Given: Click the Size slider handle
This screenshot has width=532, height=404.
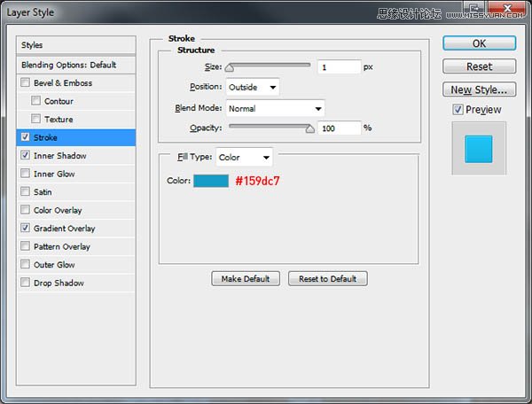Looking at the screenshot, I should coord(230,67).
